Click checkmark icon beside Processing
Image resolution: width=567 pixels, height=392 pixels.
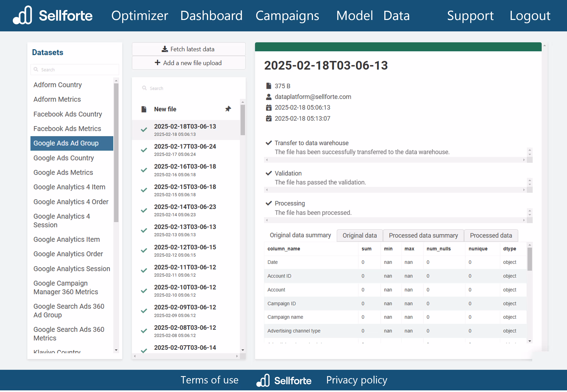[269, 203]
